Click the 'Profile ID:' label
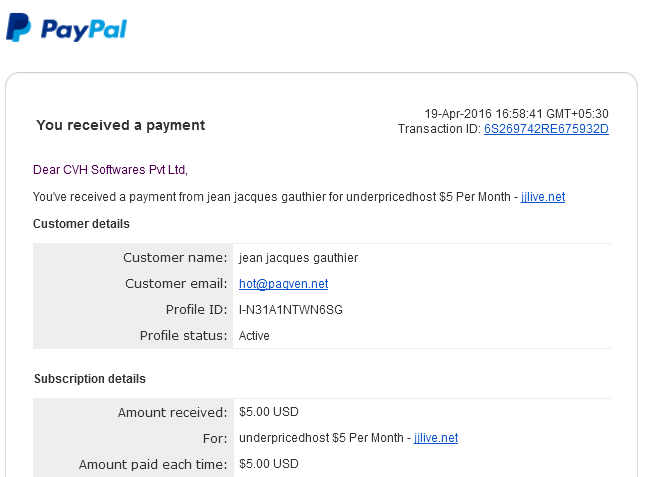Image resolution: width=645 pixels, height=477 pixels. click(196, 310)
